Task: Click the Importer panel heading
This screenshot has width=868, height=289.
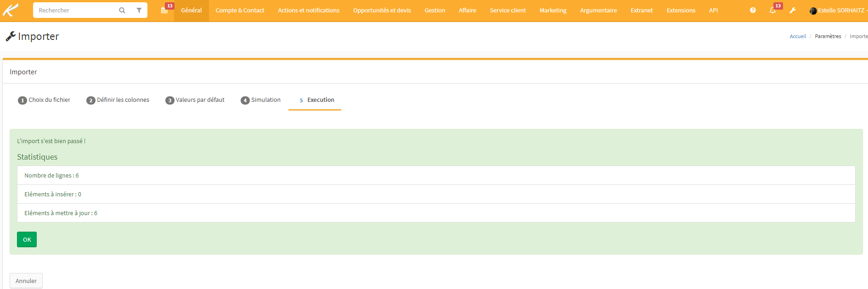Action: tap(23, 72)
